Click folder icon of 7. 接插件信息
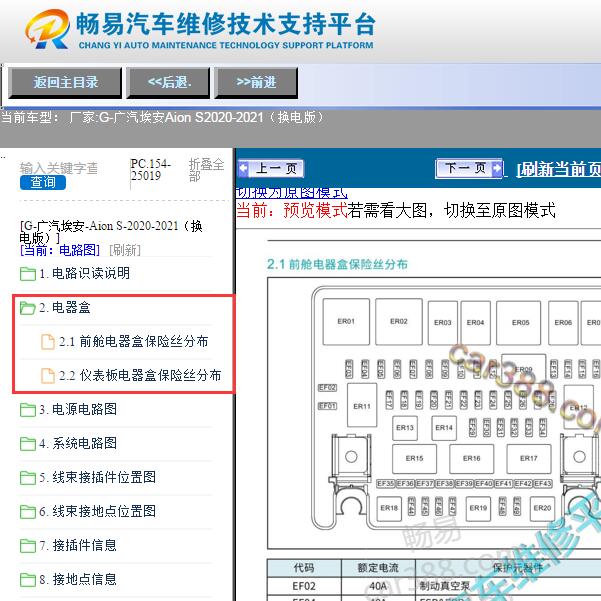The image size is (601, 601). (x=28, y=546)
